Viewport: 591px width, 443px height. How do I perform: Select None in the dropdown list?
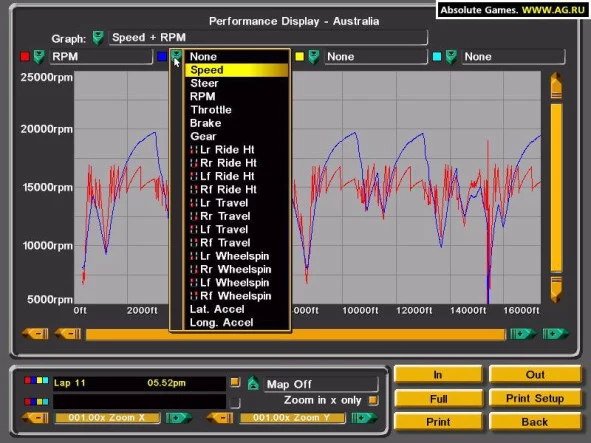(237, 57)
